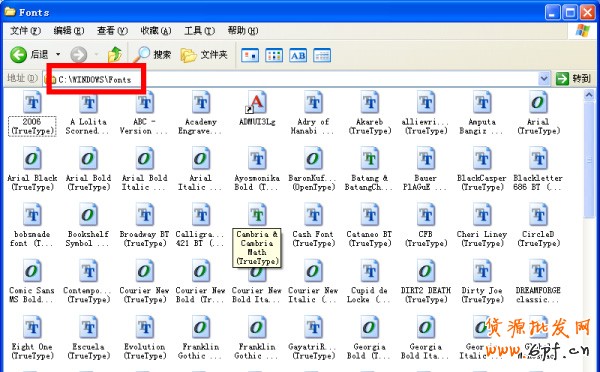Select the Cheri Liney font

pos(481,226)
